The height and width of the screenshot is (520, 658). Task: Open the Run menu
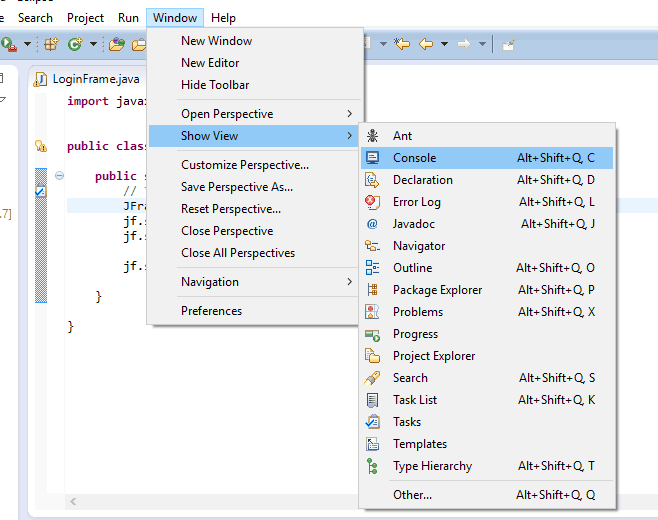[x=128, y=18]
